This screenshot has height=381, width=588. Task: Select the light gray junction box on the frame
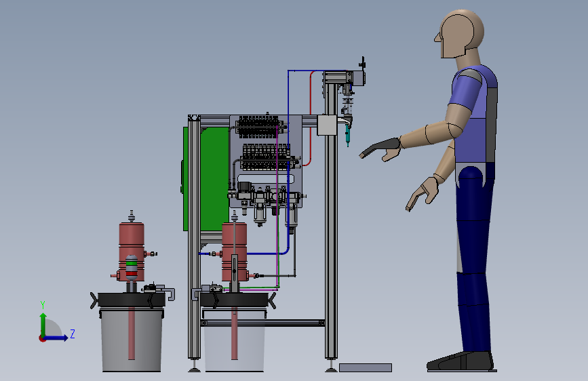coord(327,125)
